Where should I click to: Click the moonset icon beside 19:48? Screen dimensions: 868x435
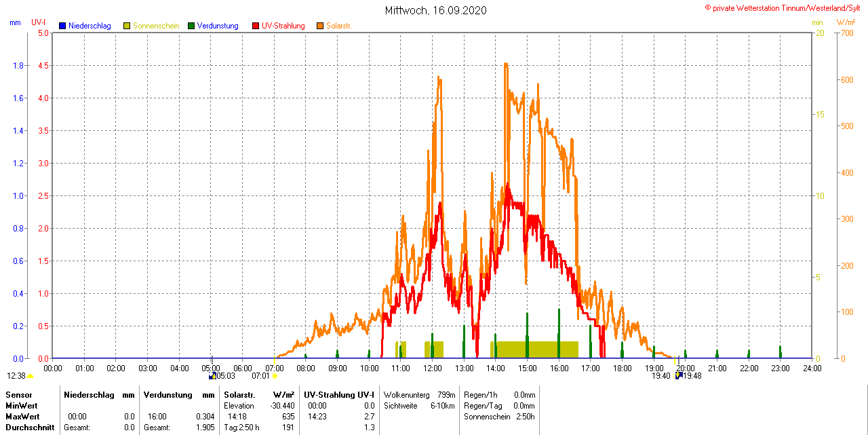pos(679,376)
